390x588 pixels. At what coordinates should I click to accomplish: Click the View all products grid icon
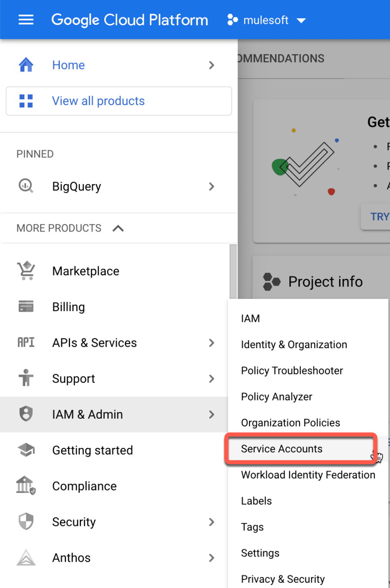26,101
